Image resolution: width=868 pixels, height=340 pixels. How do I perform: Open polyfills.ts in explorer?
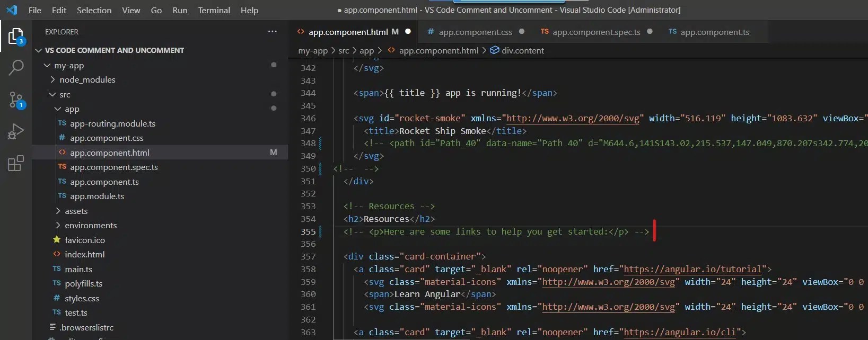click(84, 284)
